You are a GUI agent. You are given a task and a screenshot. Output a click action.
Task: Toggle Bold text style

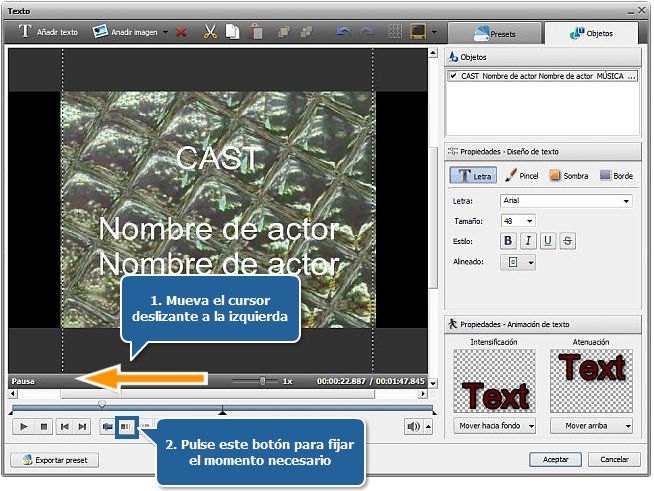pyautogui.click(x=508, y=241)
